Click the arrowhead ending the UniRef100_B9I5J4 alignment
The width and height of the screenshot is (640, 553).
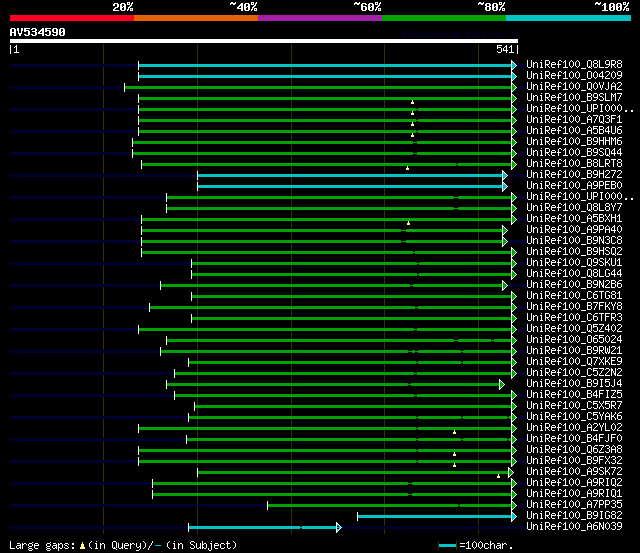pos(502,384)
